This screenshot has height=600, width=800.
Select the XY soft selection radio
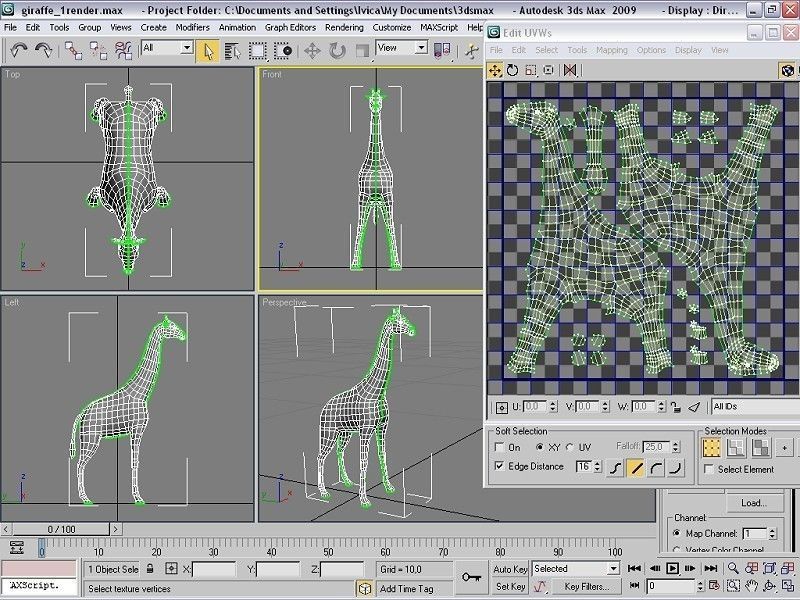click(x=539, y=447)
